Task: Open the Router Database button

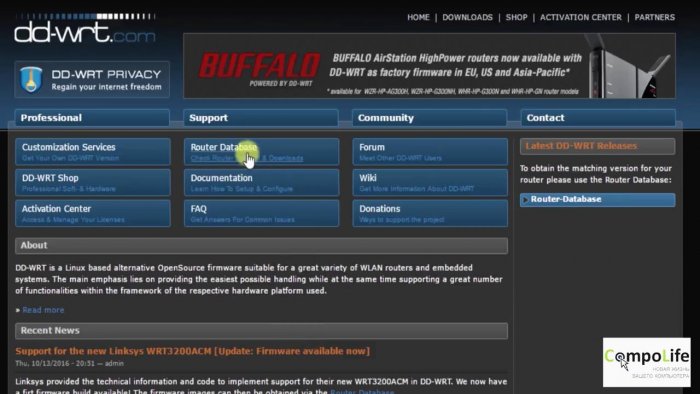Action: (x=261, y=152)
